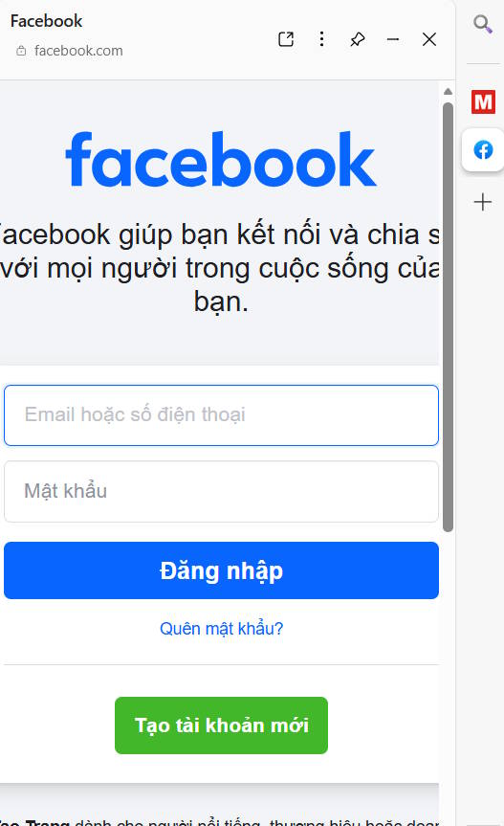Click the facebook logo
The height and width of the screenshot is (826, 504).
tap(220, 160)
